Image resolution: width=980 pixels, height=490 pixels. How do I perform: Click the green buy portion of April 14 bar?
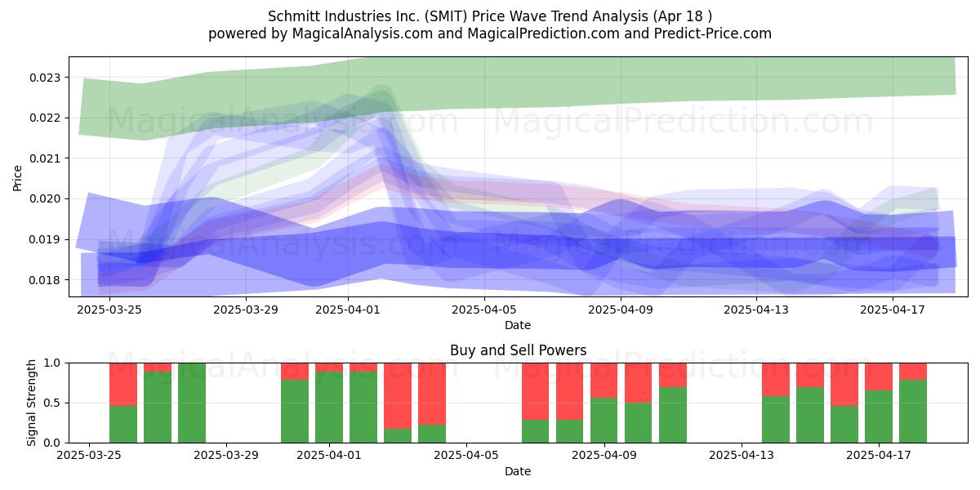point(775,420)
